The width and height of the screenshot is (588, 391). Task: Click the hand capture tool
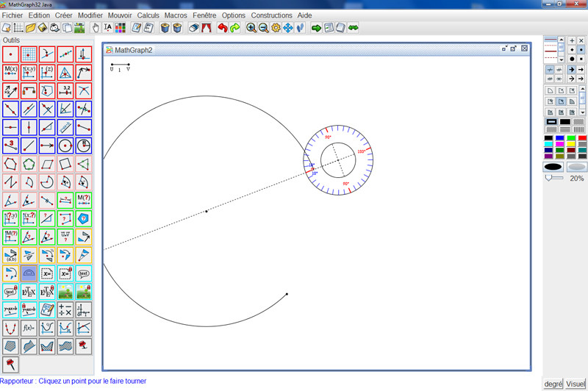[96, 28]
